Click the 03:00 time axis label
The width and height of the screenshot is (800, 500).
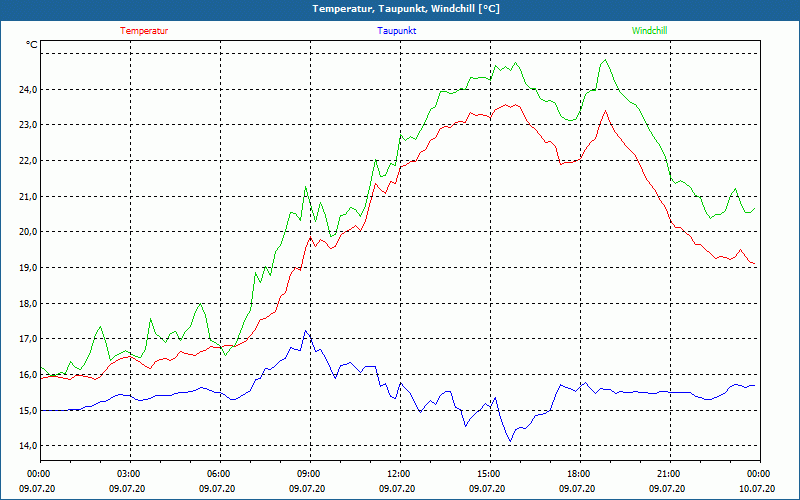pos(131,474)
